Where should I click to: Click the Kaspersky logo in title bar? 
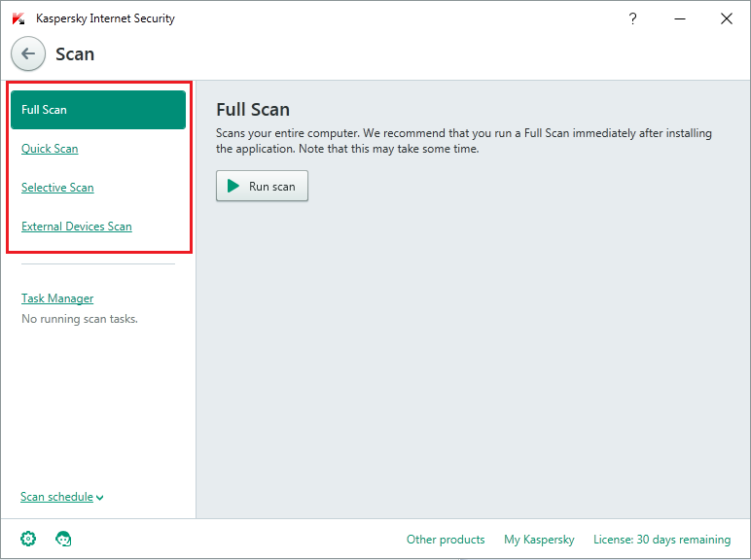click(18, 18)
